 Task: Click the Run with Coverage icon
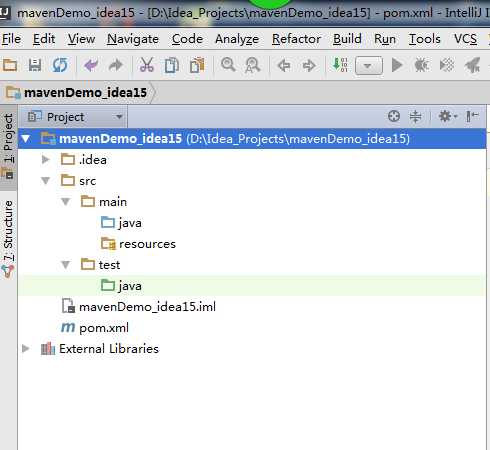click(x=447, y=65)
